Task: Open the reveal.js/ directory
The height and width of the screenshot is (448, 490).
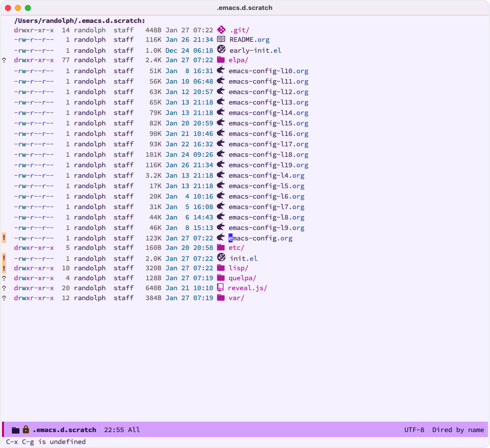Action: pos(247,288)
